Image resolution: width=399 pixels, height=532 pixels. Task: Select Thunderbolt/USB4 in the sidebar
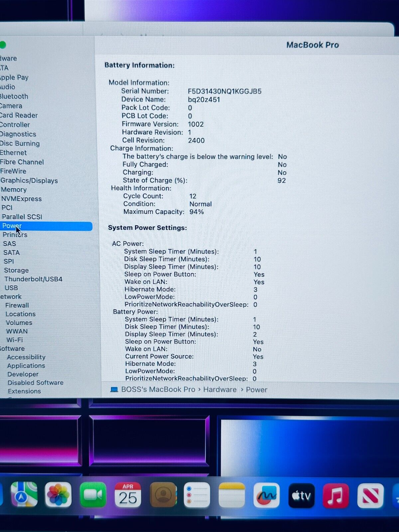pyautogui.click(x=33, y=279)
